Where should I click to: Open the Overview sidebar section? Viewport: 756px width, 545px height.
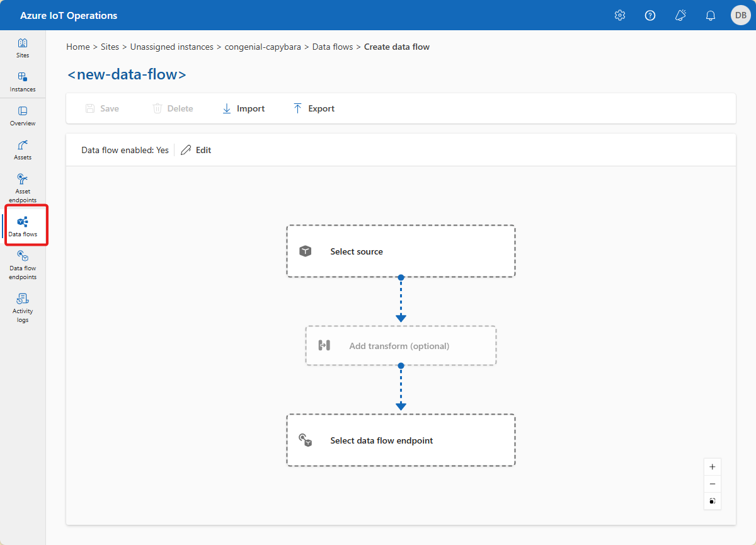click(23, 116)
